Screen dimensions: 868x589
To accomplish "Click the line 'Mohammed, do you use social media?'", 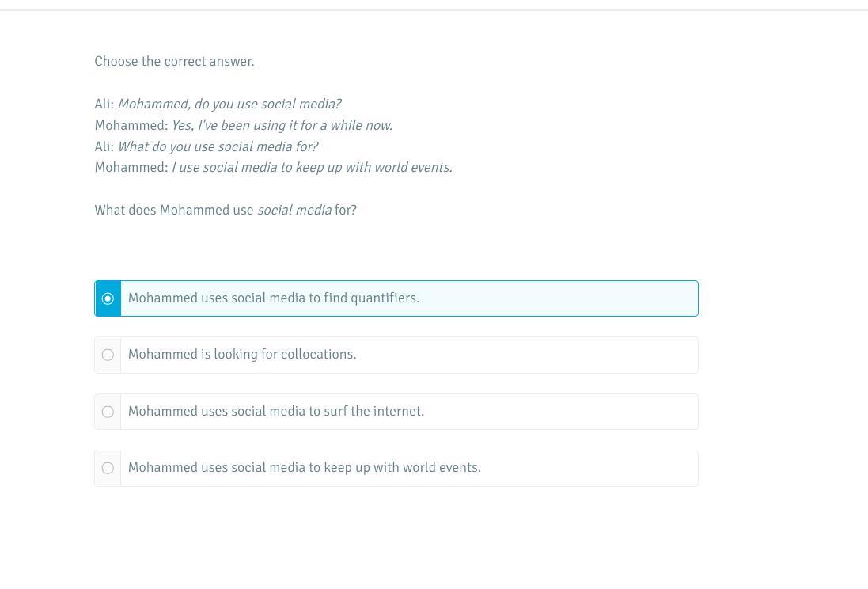I will click(229, 104).
